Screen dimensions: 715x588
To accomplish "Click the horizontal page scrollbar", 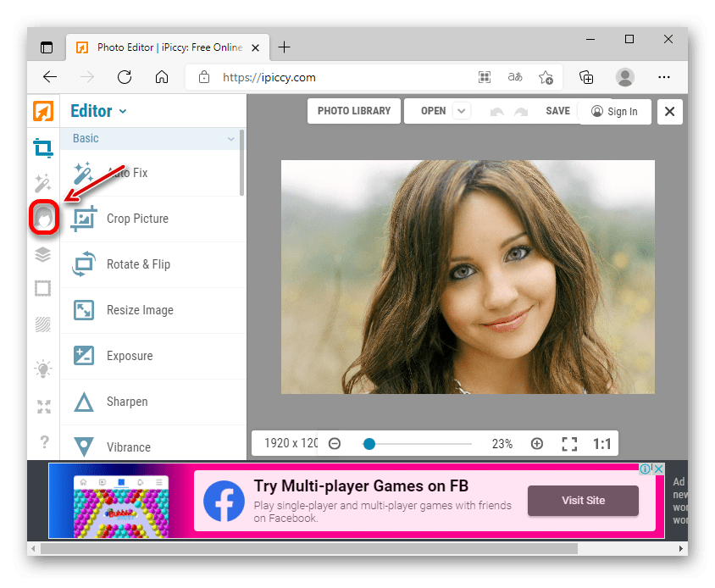I will 309,548.
